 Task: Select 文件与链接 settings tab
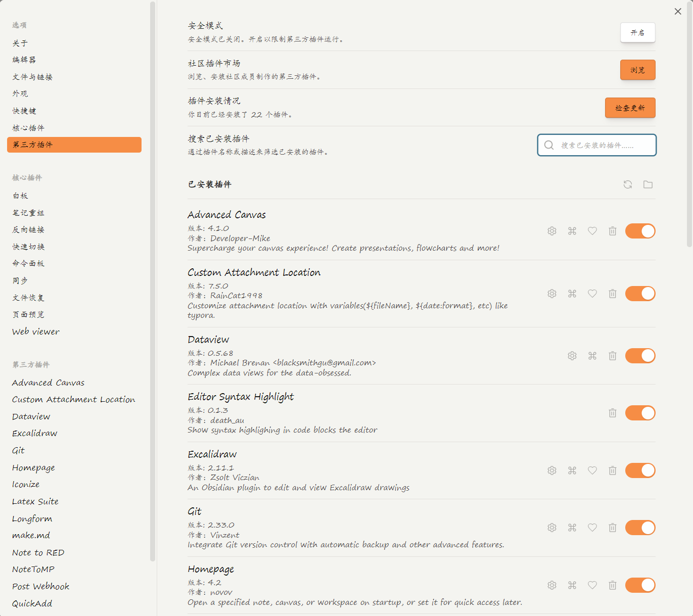point(74,77)
